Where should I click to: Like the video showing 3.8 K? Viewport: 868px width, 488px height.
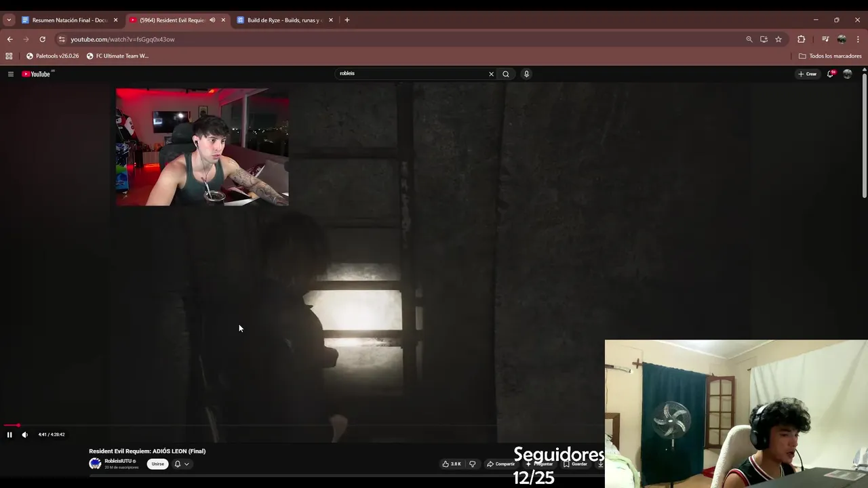pyautogui.click(x=452, y=464)
